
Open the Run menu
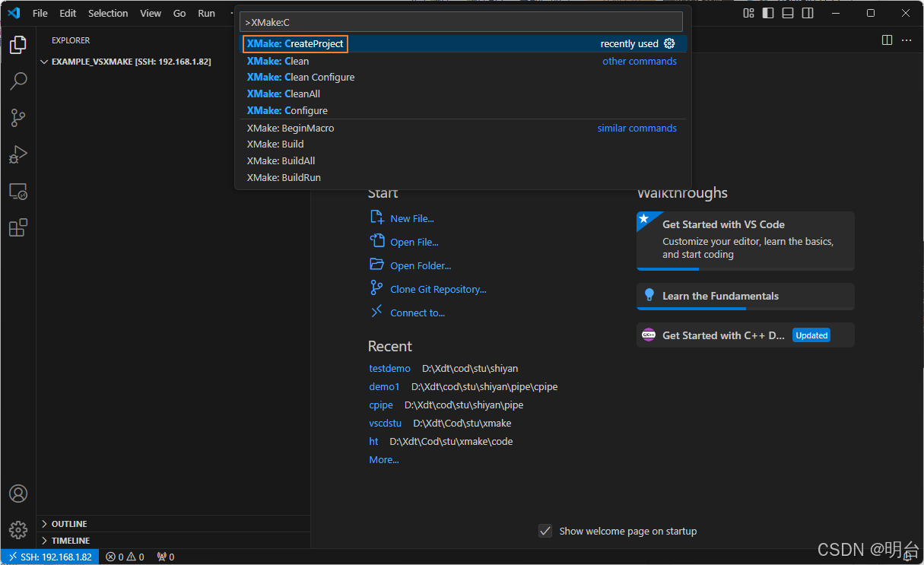coord(206,13)
